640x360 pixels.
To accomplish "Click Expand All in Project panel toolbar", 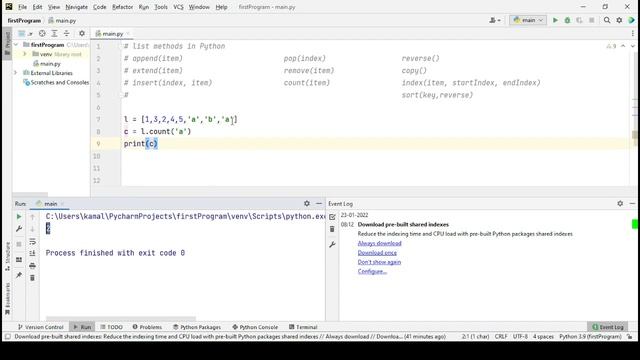I will pos(54,33).
